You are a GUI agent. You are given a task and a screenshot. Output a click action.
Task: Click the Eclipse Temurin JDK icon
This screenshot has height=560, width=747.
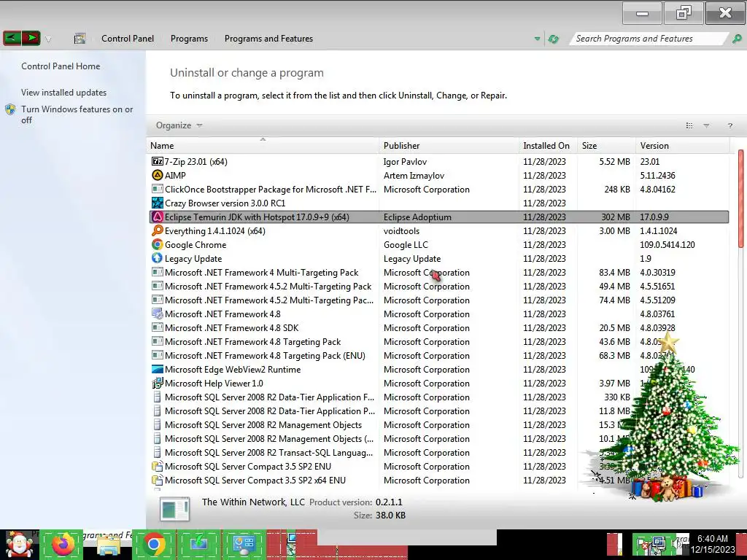point(158,217)
